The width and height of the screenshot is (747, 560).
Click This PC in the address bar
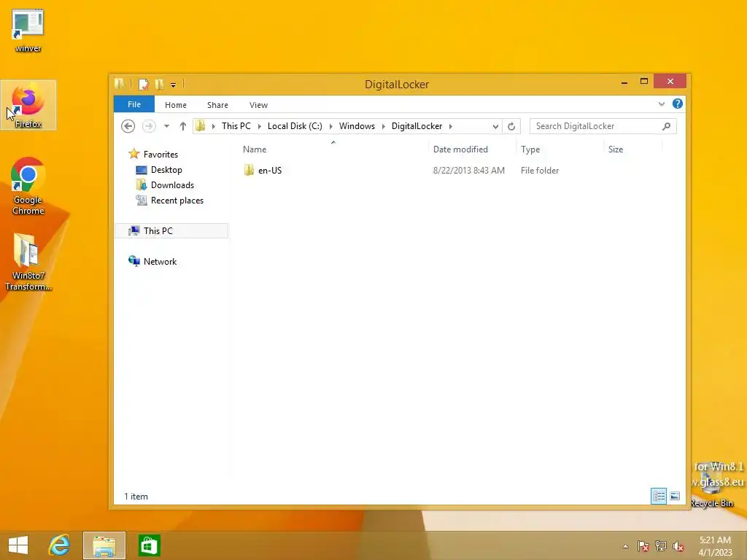tap(236, 126)
